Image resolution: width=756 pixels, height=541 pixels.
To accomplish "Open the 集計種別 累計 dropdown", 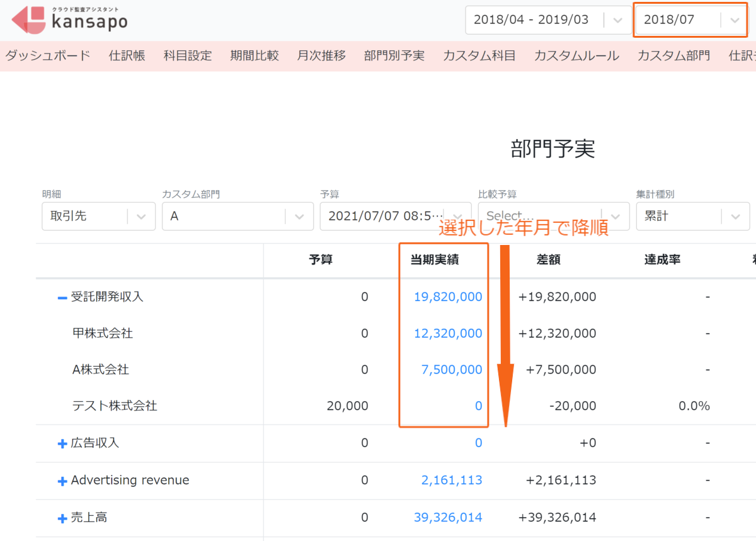I will tap(692, 216).
